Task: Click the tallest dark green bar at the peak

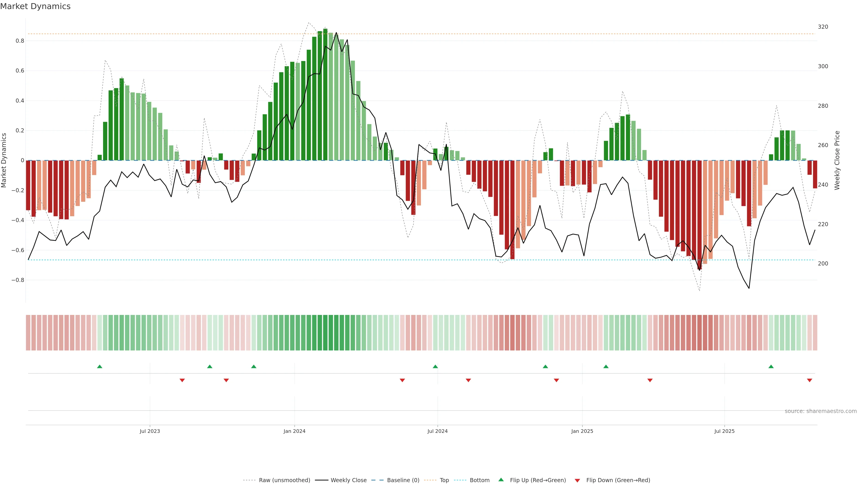Action: click(x=325, y=94)
